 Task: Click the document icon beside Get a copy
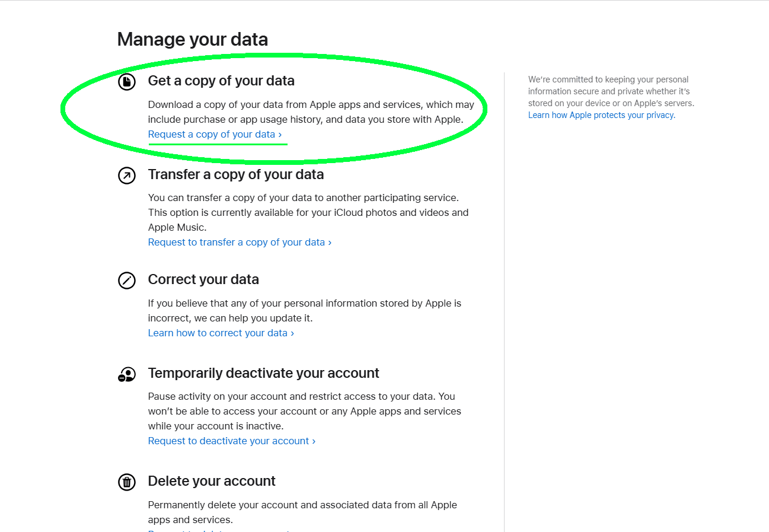point(127,81)
